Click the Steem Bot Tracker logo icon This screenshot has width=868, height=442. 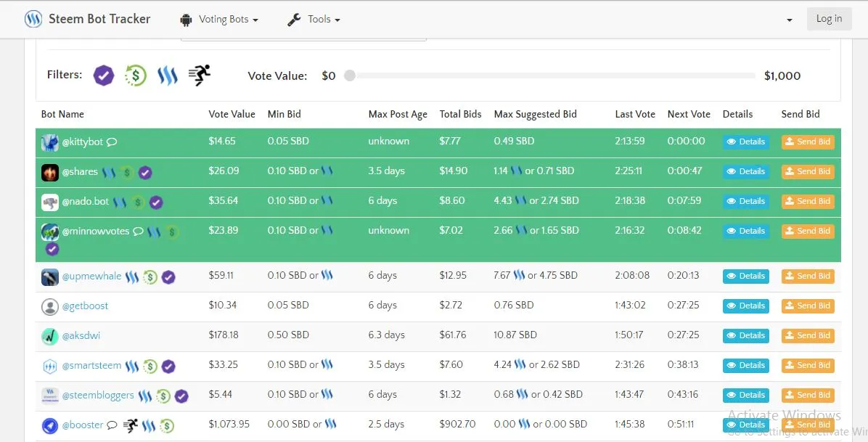click(33, 20)
